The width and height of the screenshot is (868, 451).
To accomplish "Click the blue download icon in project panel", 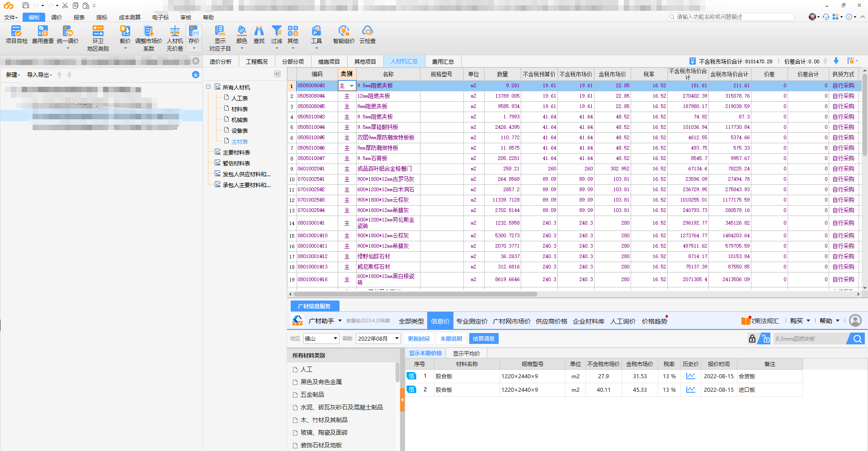I will (x=196, y=75).
